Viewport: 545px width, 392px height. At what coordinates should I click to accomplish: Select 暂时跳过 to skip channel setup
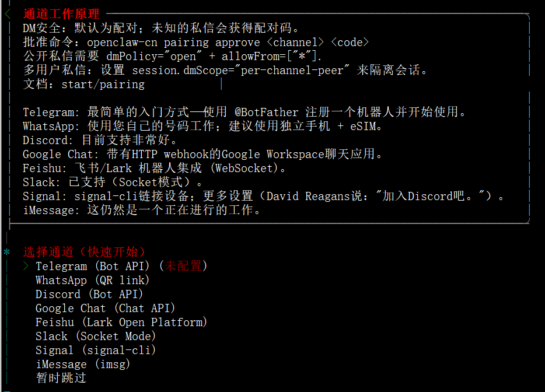coord(61,378)
